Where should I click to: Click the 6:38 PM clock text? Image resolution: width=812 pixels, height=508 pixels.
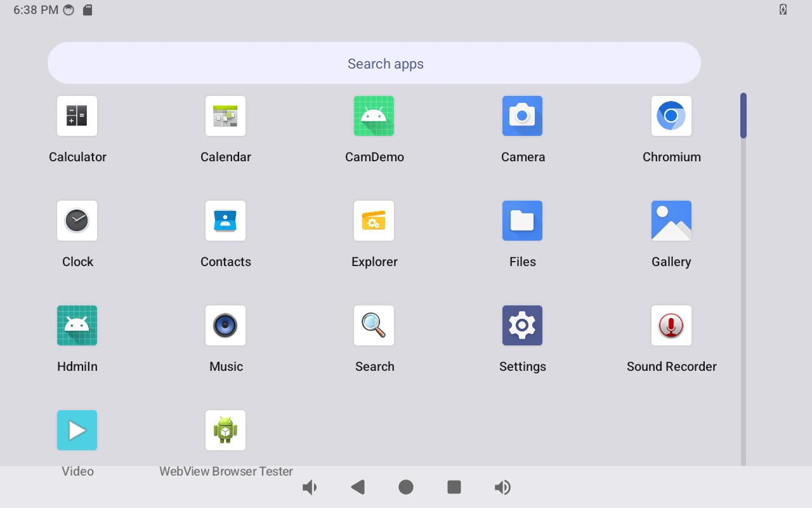click(x=36, y=10)
